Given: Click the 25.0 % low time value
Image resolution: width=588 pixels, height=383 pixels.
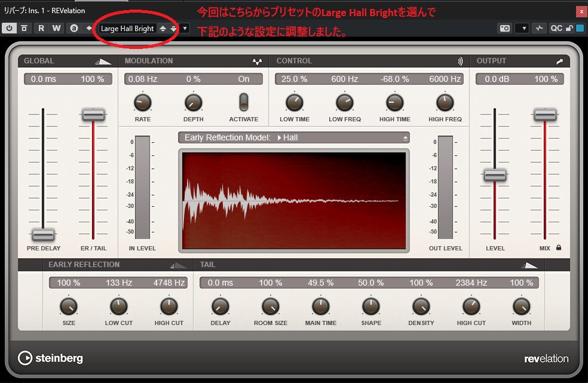Looking at the screenshot, I should [x=295, y=79].
